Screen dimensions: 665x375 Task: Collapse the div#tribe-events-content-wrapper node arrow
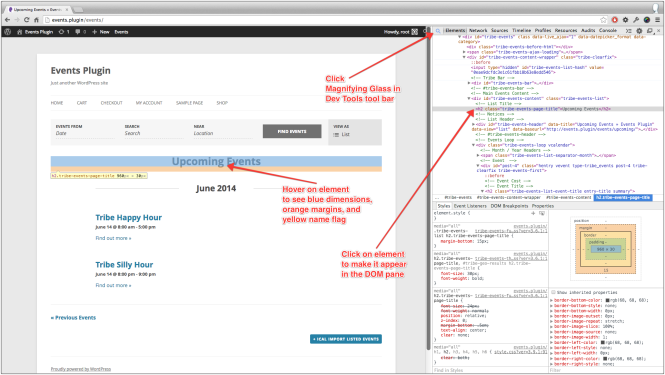pyautogui.click(x=464, y=57)
